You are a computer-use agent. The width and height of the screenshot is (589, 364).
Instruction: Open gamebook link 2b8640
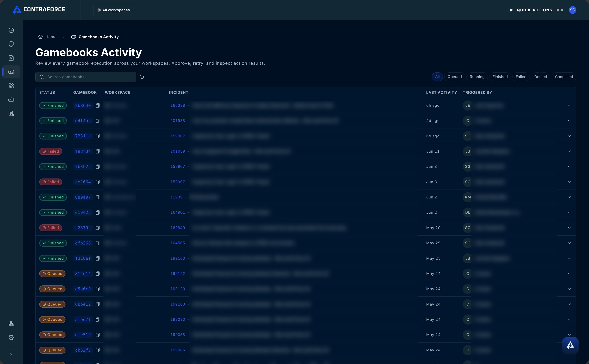click(x=83, y=106)
